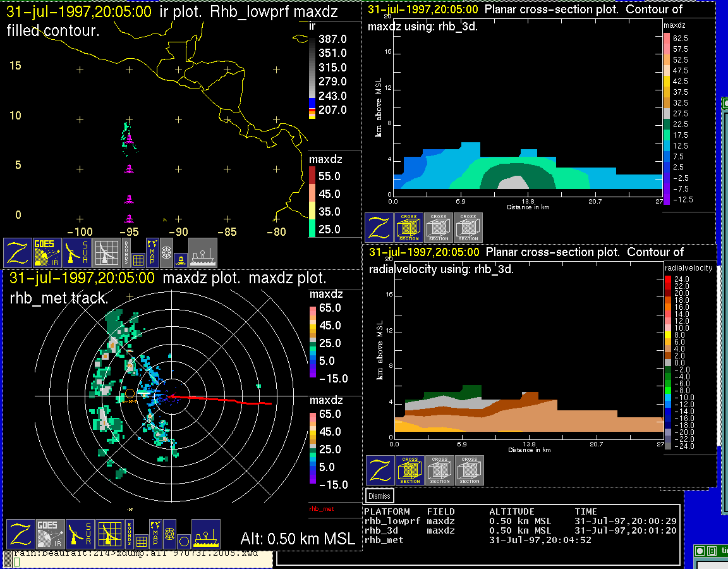Click the buoy icon in the ir plot toolbar
Viewport: 728px width, 569px height.
180,258
